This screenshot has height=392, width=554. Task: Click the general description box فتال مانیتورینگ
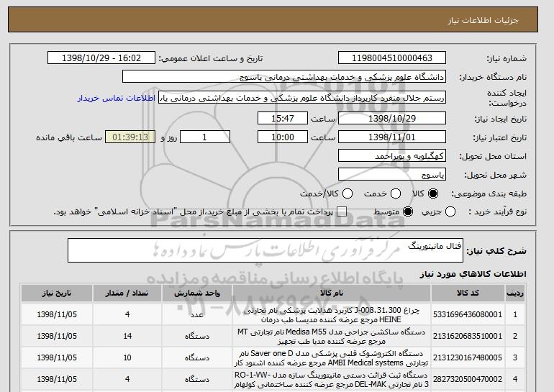tap(265, 250)
